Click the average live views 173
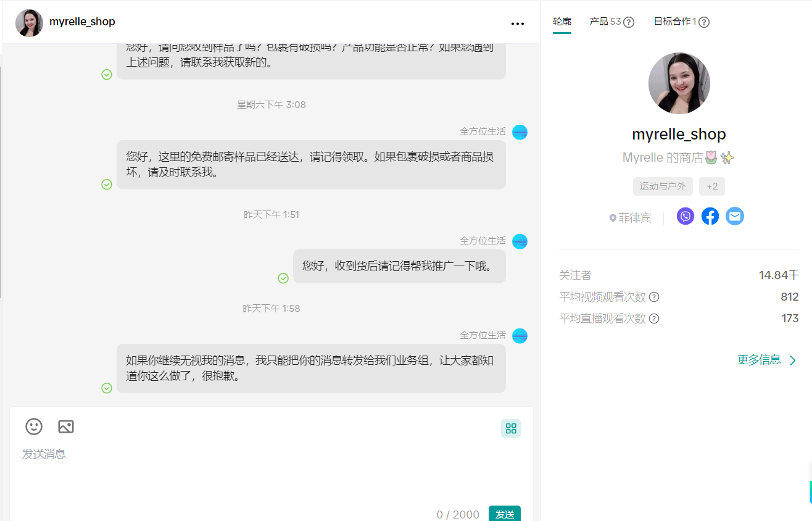Image resolution: width=812 pixels, height=521 pixels. tap(790, 319)
